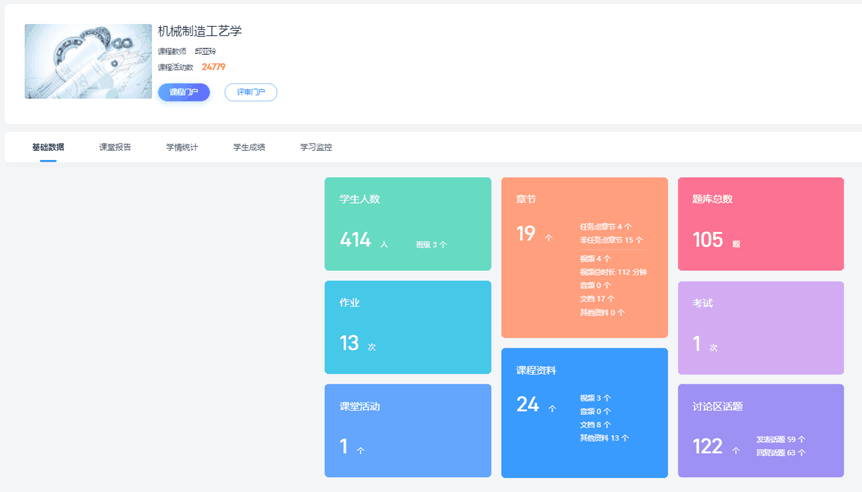
Task: Open the 考试 statistics card
Action: coord(760,327)
